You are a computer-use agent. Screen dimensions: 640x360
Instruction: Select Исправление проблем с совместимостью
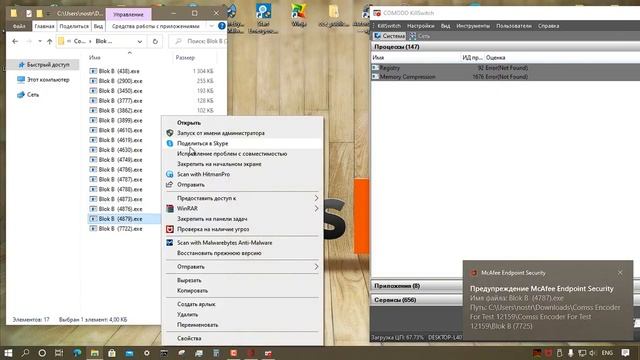coord(232,153)
